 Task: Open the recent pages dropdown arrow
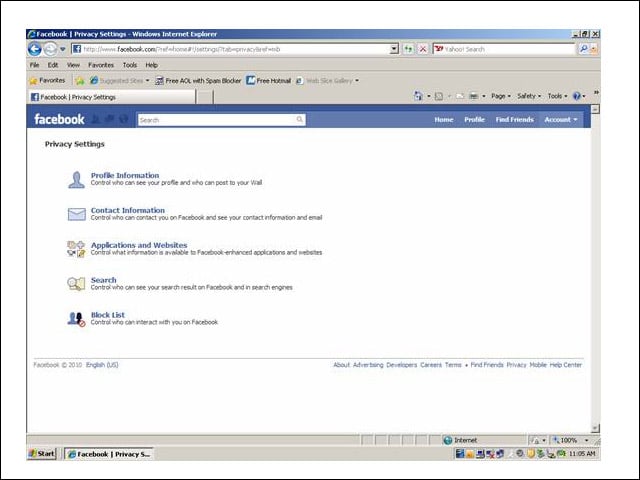[x=62, y=49]
